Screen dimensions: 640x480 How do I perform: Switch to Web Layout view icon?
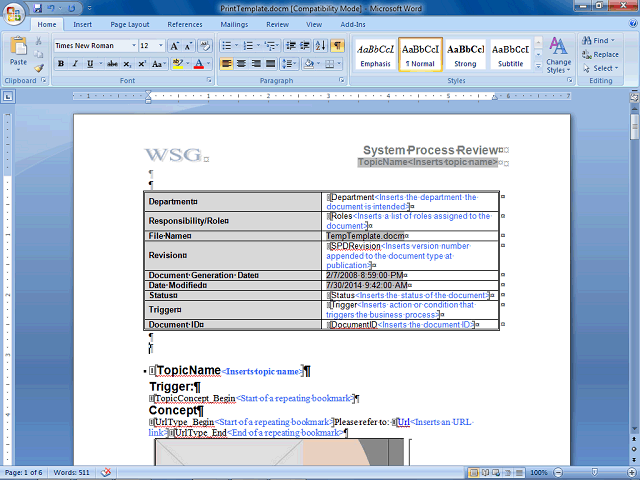click(x=496, y=473)
